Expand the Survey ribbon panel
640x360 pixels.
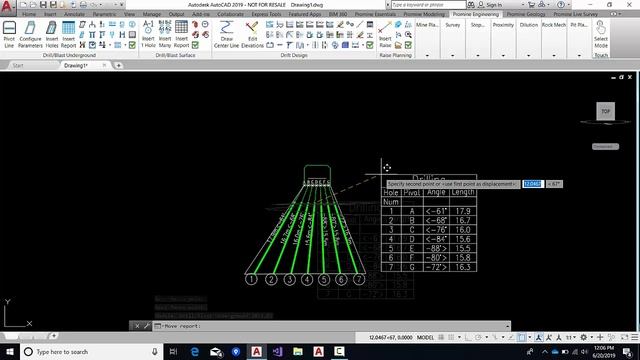(453, 55)
